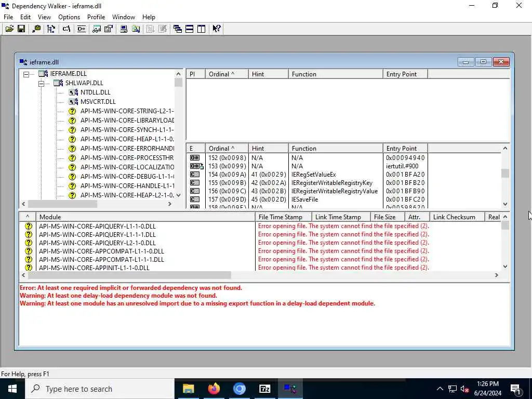The width and height of the screenshot is (532, 399).
Task: Click the briefcase with arrow toolbar icon
Action: point(36,29)
